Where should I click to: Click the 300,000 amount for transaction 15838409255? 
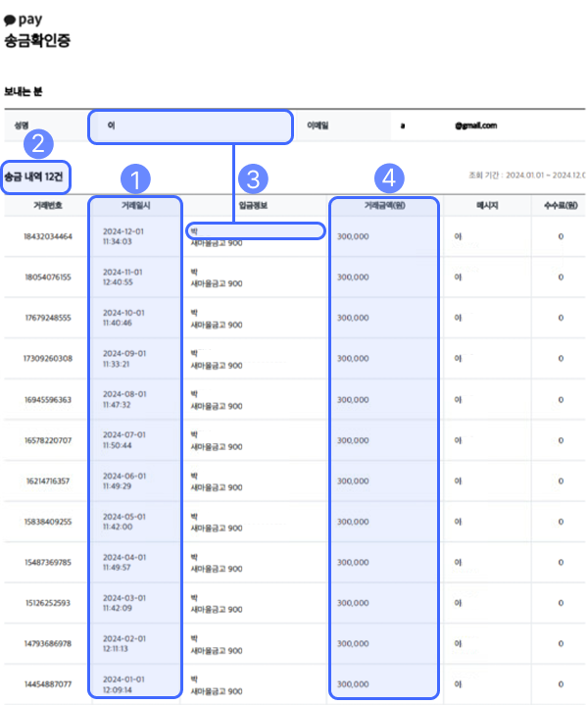pyautogui.click(x=353, y=522)
